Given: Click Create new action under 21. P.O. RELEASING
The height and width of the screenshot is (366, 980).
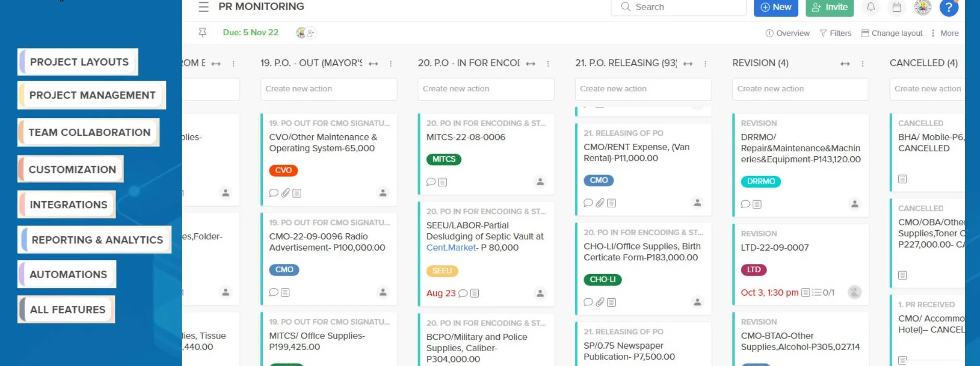Looking at the screenshot, I should pos(643,89).
